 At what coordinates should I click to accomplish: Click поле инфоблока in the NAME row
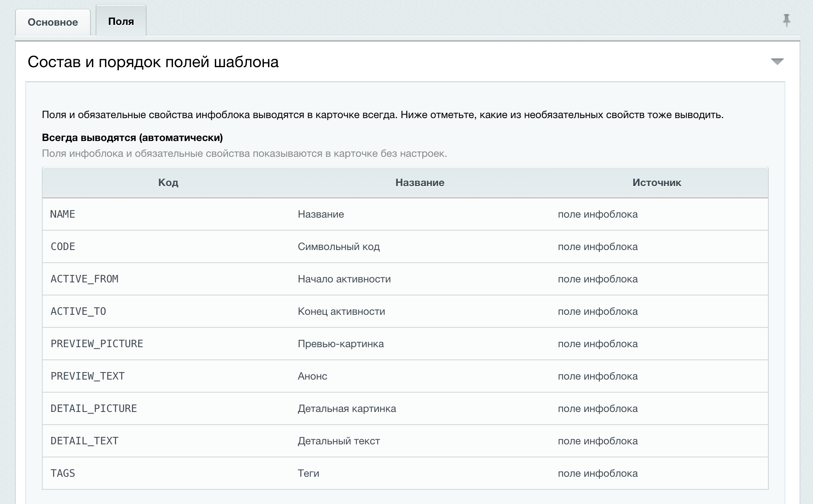click(x=598, y=214)
